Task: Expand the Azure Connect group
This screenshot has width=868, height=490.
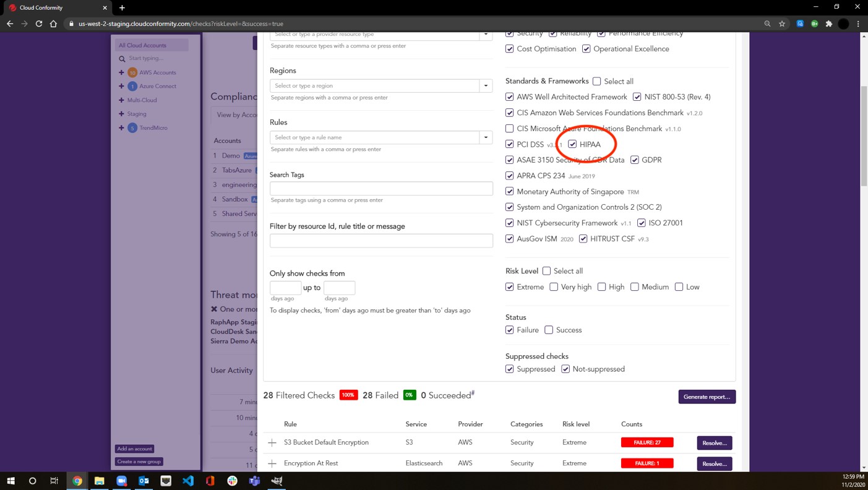Action: pyautogui.click(x=121, y=86)
